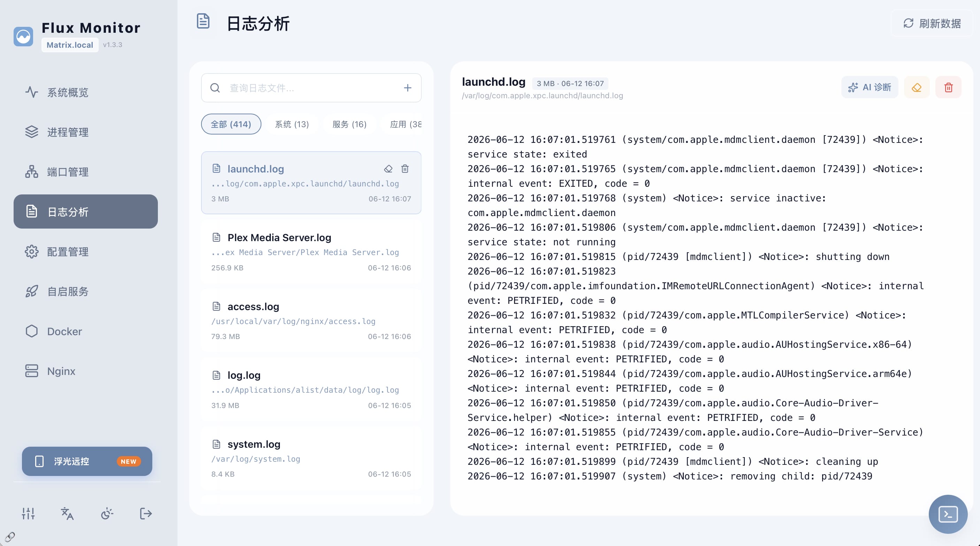Open the floating terminal button
The image size is (980, 546).
(948, 514)
